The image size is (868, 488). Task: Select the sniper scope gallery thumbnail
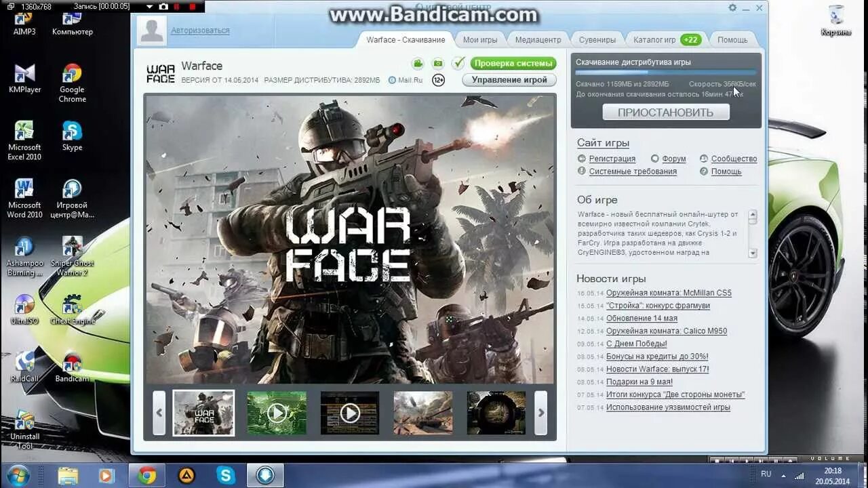pos(496,413)
